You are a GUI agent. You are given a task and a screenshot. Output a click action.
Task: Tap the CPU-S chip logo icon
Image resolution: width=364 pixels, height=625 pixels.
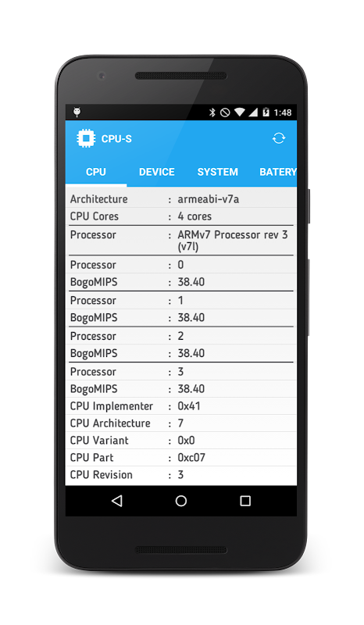[86, 138]
